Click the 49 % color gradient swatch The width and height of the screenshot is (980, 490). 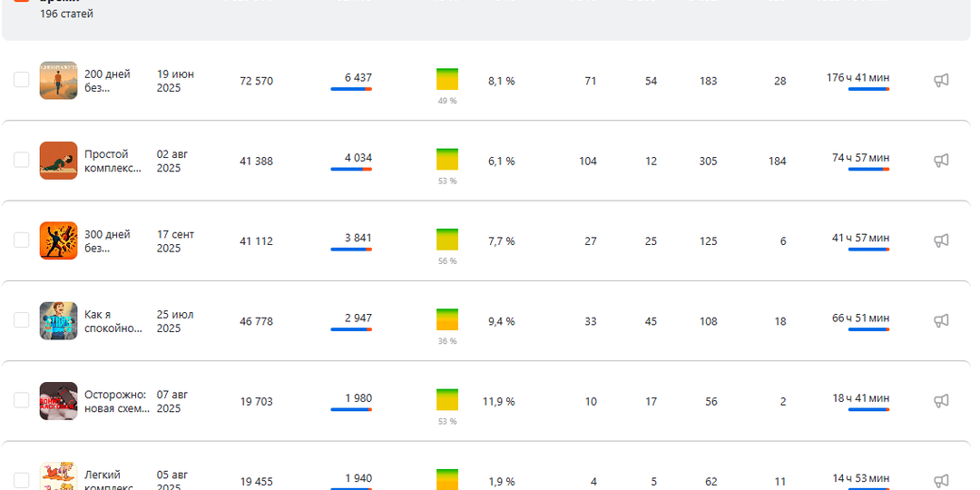coord(447,79)
